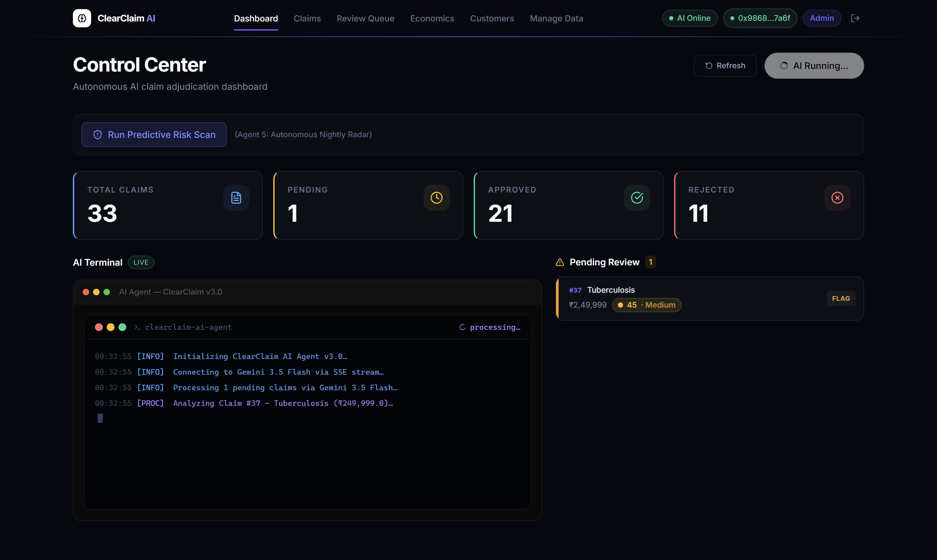Click the AI Online status badge
The height and width of the screenshot is (560, 937).
(690, 18)
